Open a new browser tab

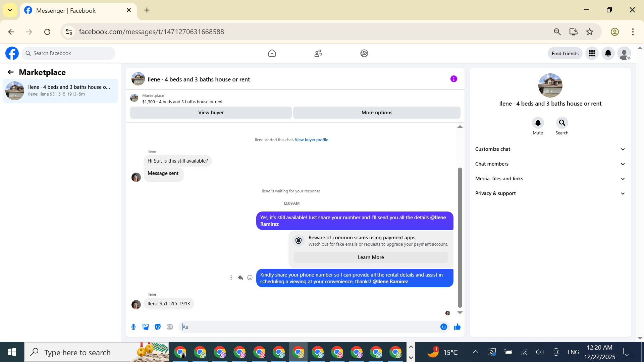147,10
